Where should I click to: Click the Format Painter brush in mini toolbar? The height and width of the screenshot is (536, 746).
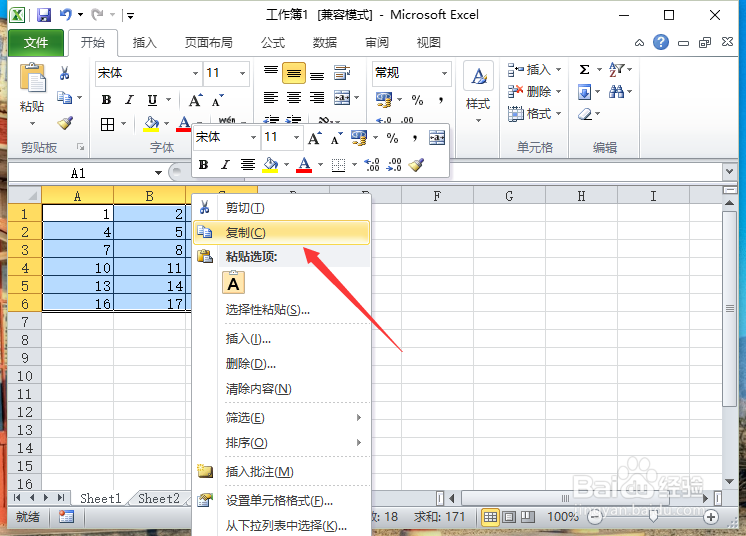[416, 165]
